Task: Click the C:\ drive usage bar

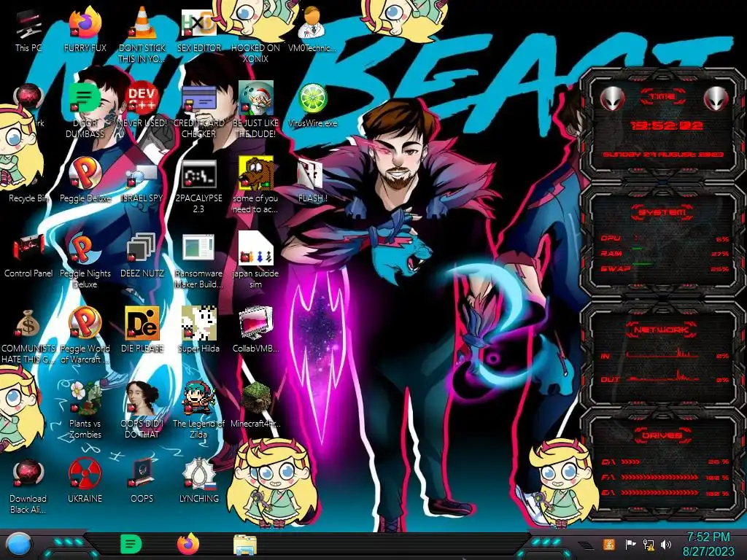Action: point(665,462)
